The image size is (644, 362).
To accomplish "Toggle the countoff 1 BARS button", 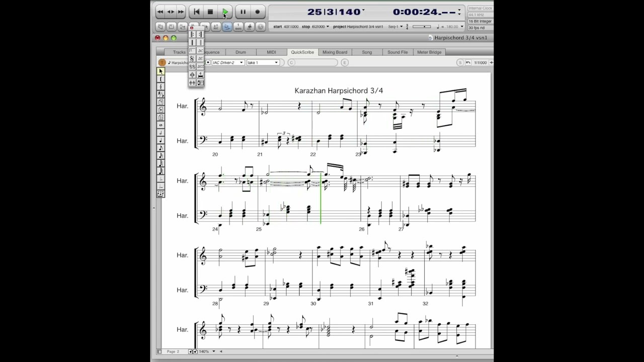I will [x=238, y=27].
